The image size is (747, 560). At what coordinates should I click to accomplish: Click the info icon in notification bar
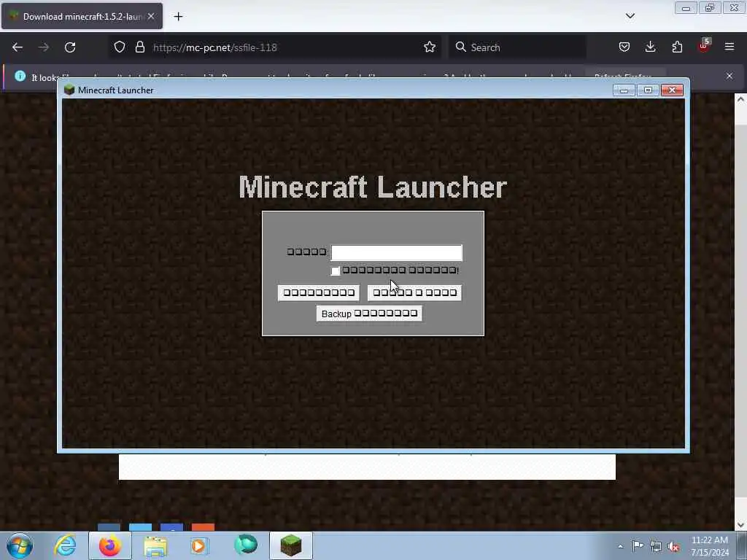(x=20, y=76)
